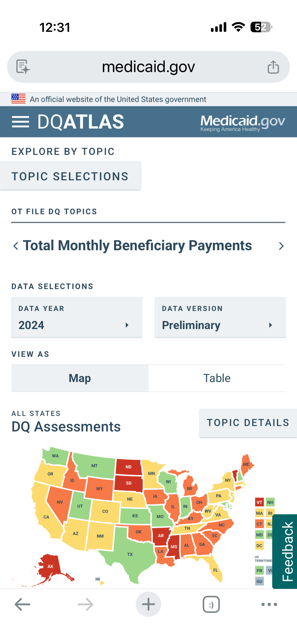Tap the browser back arrow
The width and height of the screenshot is (297, 644).
[23, 604]
